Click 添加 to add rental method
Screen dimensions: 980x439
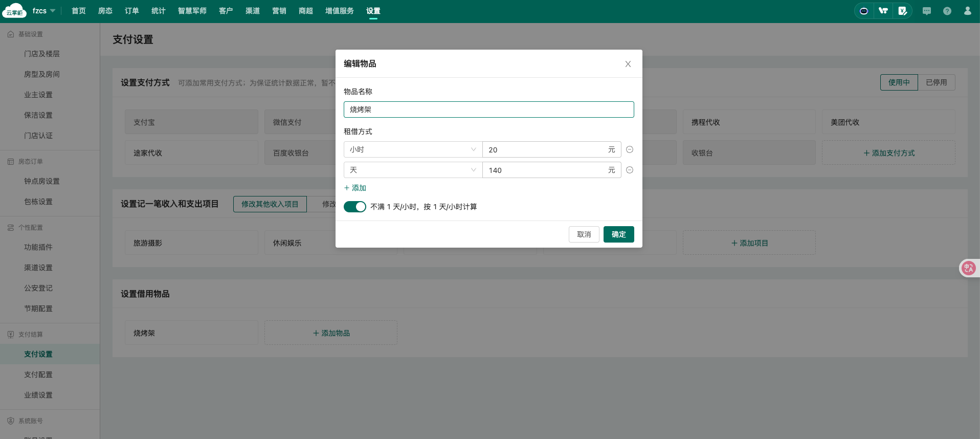tap(355, 188)
